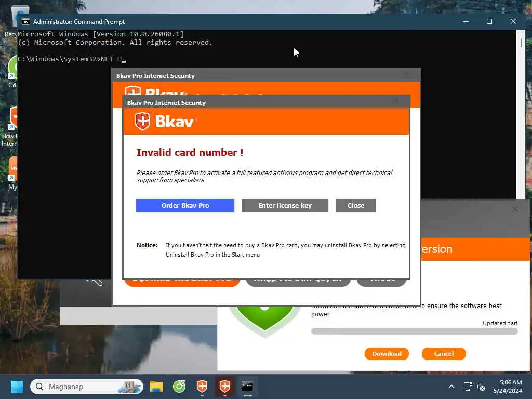Click the network status tray icon

(468, 387)
